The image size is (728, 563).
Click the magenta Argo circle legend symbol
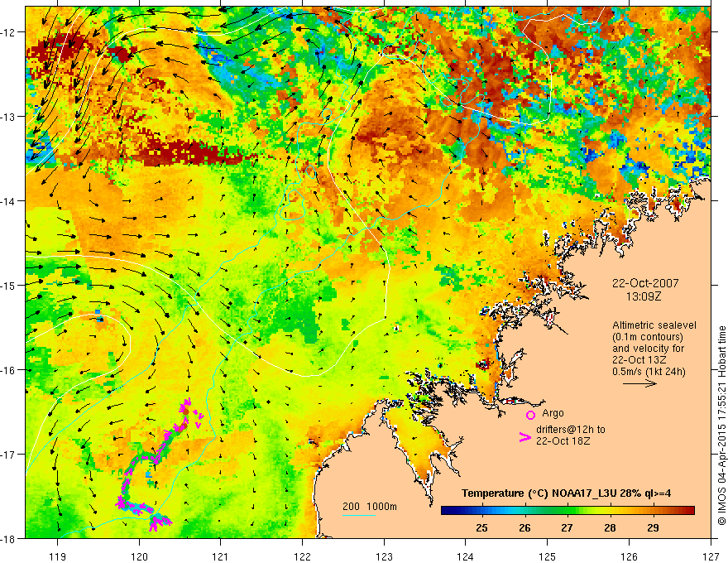[x=530, y=415]
